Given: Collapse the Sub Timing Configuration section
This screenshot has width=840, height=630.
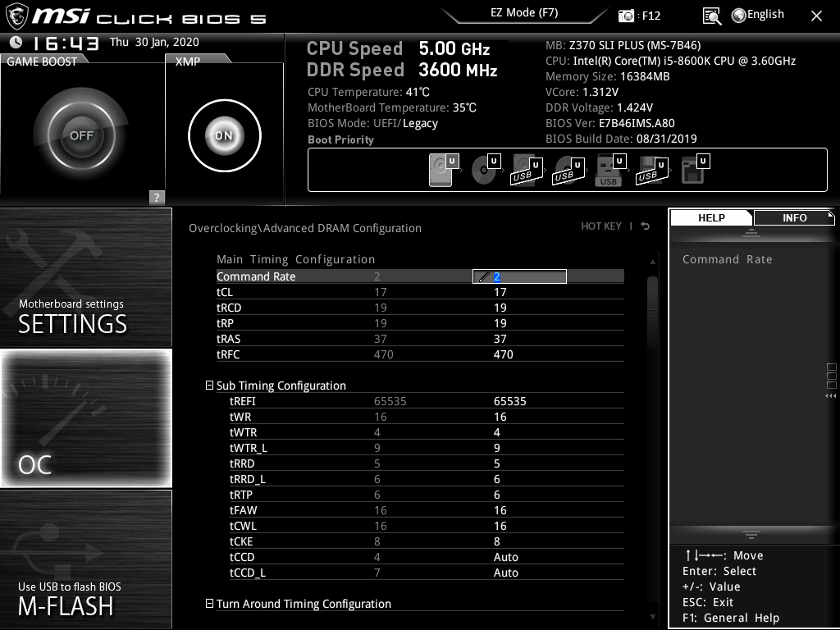Looking at the screenshot, I should click(210, 386).
